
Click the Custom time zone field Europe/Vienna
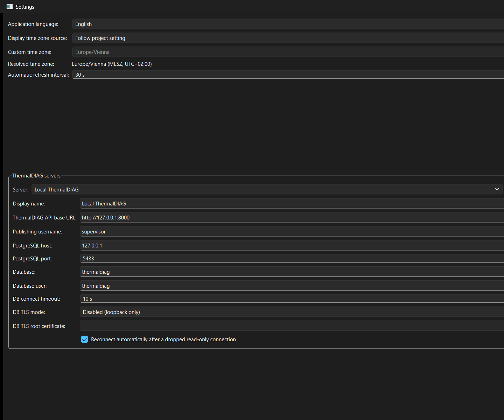(x=288, y=52)
